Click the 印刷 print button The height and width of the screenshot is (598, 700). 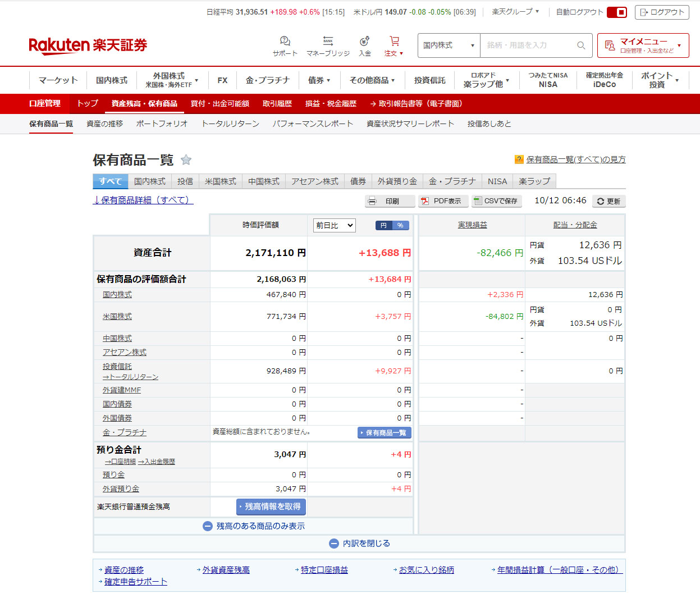(390, 201)
